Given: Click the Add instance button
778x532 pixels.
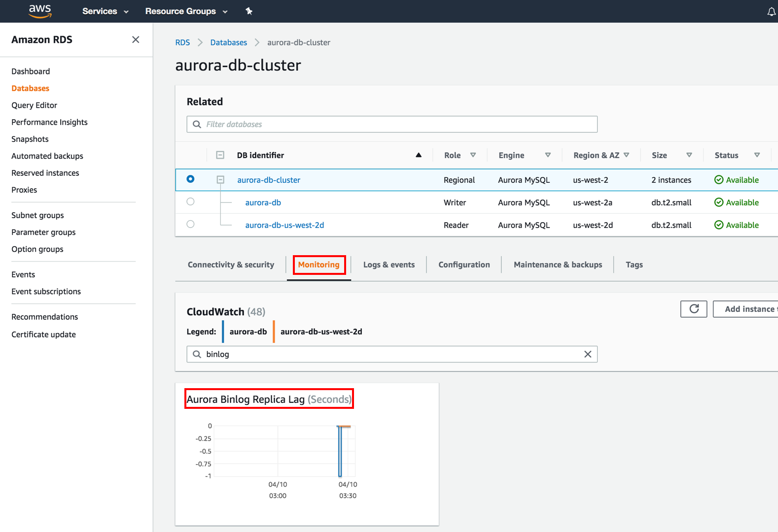Looking at the screenshot, I should (745, 309).
